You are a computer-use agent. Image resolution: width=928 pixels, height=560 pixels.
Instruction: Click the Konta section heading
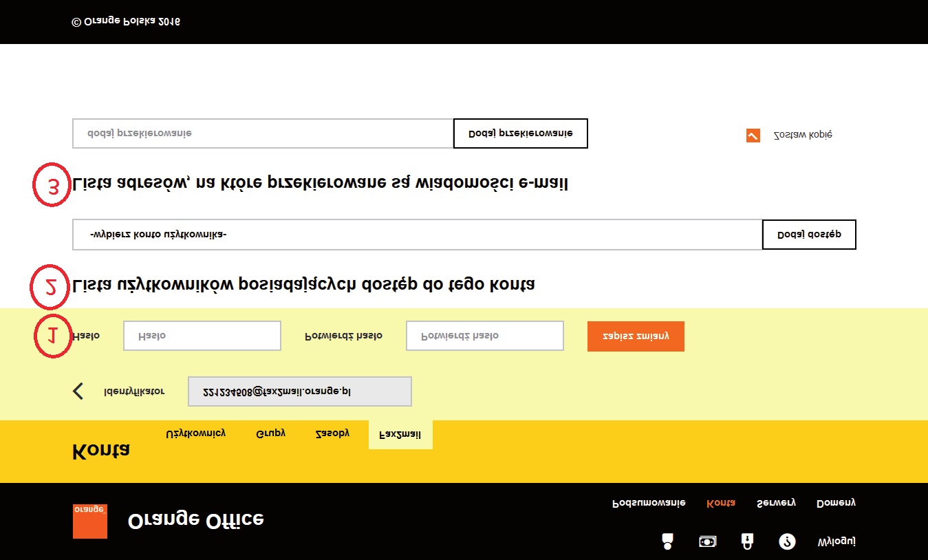[x=101, y=451]
